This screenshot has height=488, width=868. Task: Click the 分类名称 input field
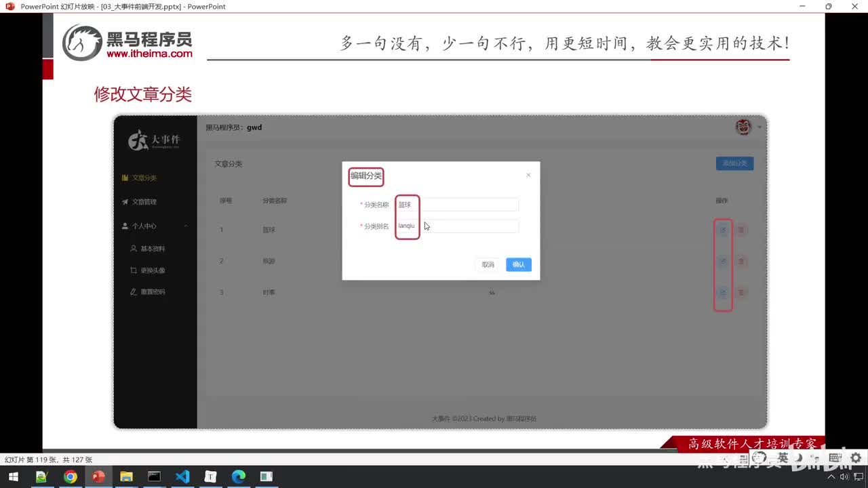458,205
